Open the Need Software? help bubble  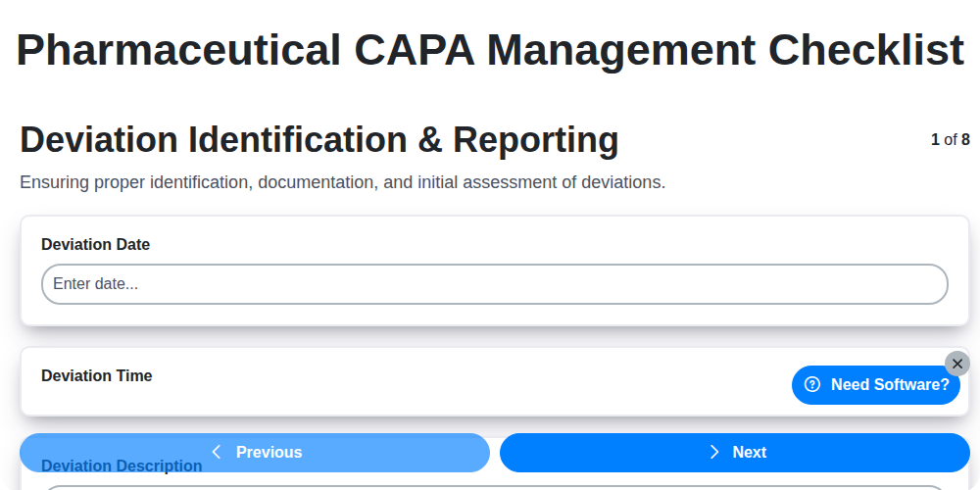(875, 385)
